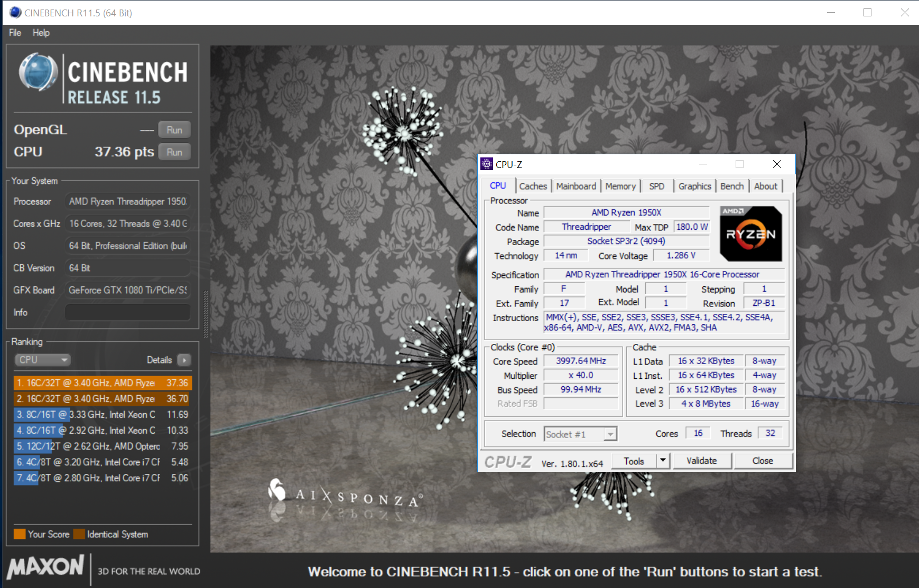Switch to the SPD tab in CPU-Z
919x588 pixels.
pyautogui.click(x=657, y=186)
